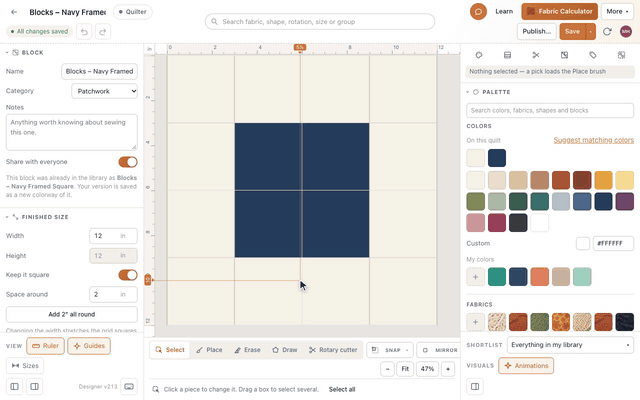This screenshot has height=400, width=640.
Task: Open the Learn menu
Action: (504, 11)
